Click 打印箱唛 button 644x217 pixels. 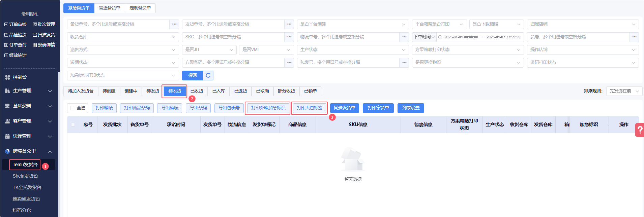pos(104,108)
